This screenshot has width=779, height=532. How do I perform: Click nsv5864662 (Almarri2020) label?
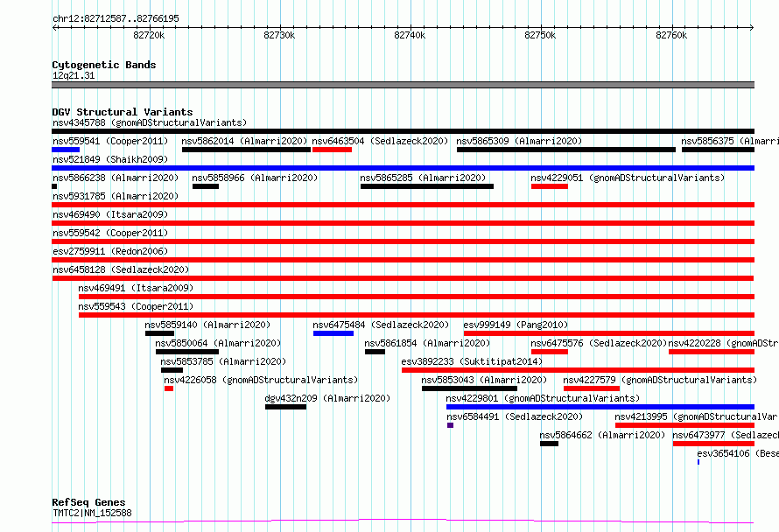(x=602, y=435)
